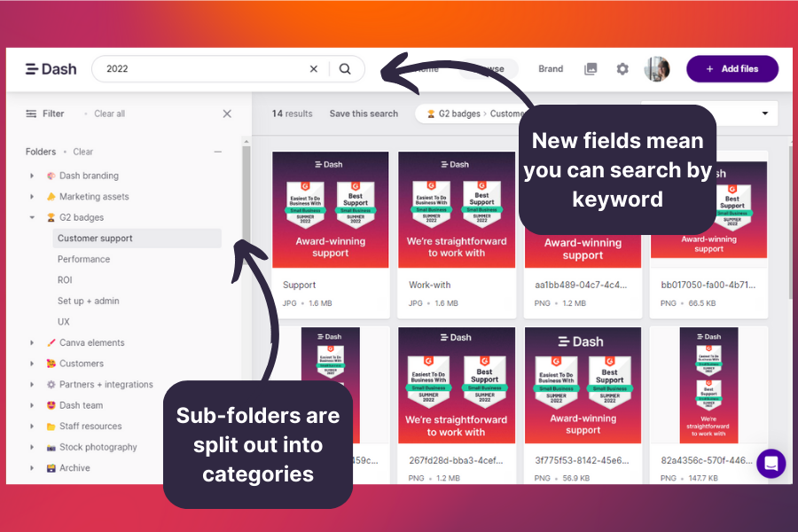Screen dimensions: 798x532
Task: Select the Set up + admin sub-folder
Action: pyautogui.click(x=88, y=301)
